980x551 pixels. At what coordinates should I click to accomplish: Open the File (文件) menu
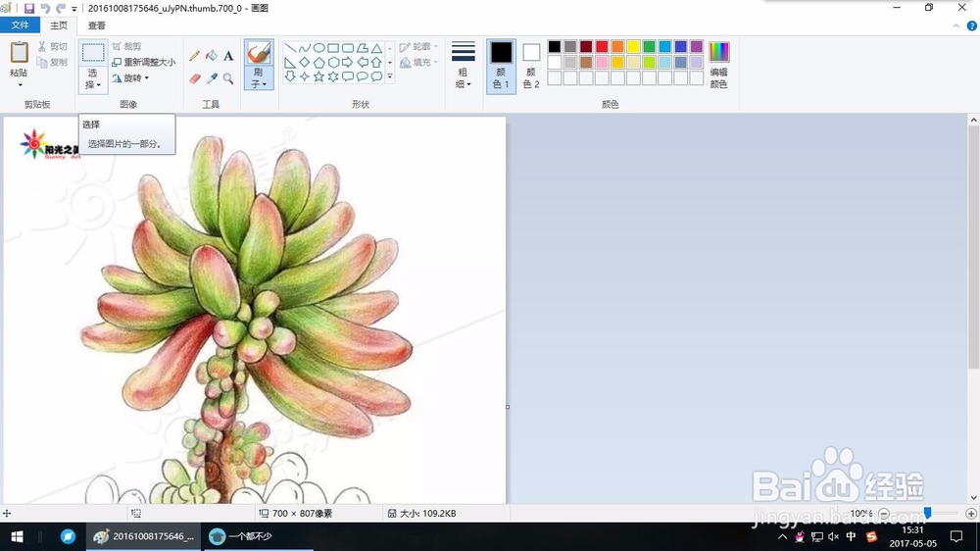pyautogui.click(x=20, y=25)
